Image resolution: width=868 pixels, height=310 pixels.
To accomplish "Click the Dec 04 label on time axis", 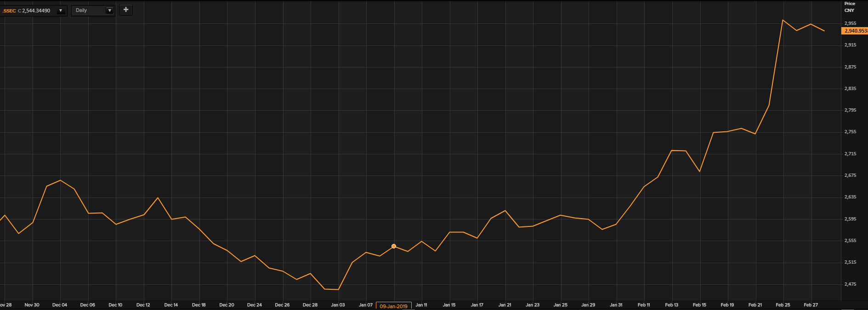I will pos(60,305).
